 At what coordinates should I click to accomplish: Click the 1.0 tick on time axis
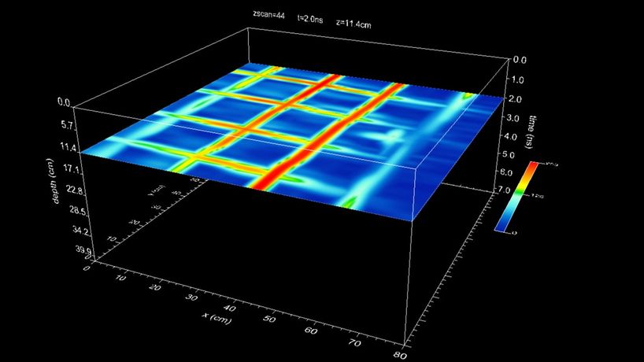tap(517, 79)
